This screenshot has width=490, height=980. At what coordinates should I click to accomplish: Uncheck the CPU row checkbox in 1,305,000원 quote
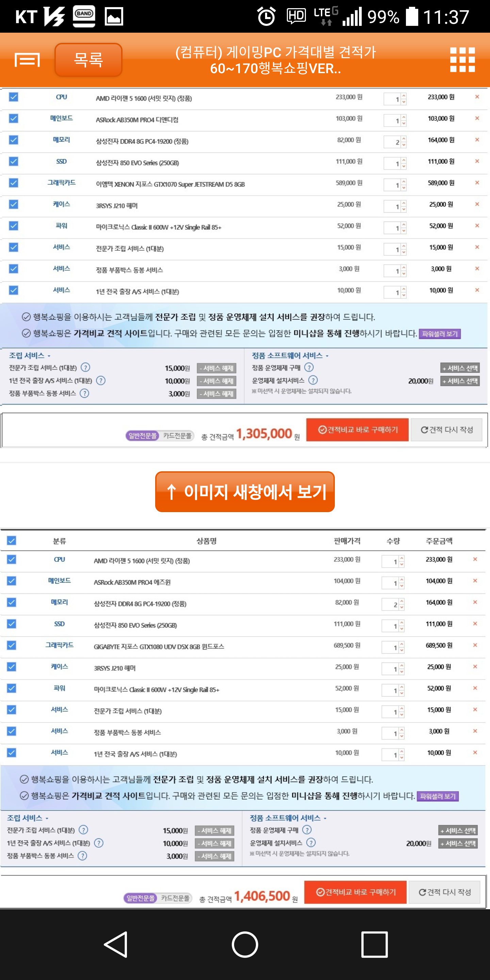tap(13, 97)
